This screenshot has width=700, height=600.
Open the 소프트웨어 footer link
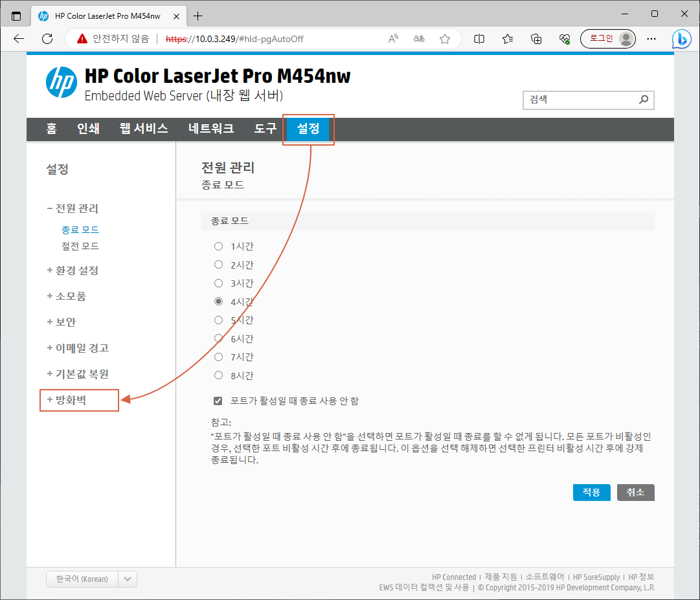point(545,577)
